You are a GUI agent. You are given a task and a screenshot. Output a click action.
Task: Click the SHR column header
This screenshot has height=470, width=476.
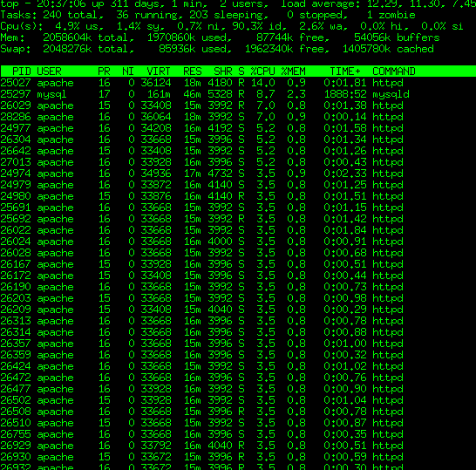[x=223, y=72]
